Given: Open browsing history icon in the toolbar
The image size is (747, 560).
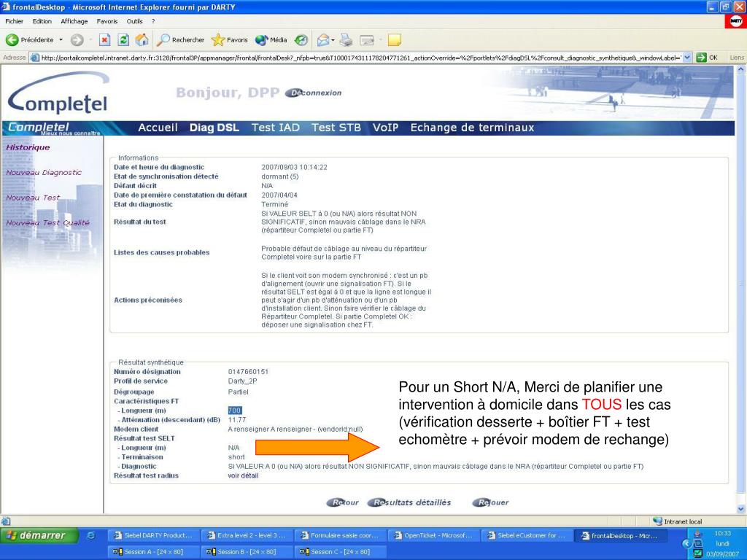Looking at the screenshot, I should [x=301, y=40].
